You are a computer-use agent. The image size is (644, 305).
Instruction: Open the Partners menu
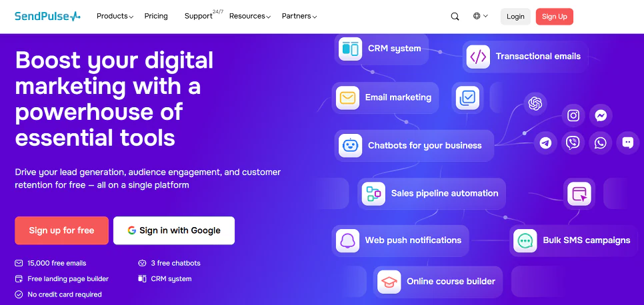tap(299, 16)
